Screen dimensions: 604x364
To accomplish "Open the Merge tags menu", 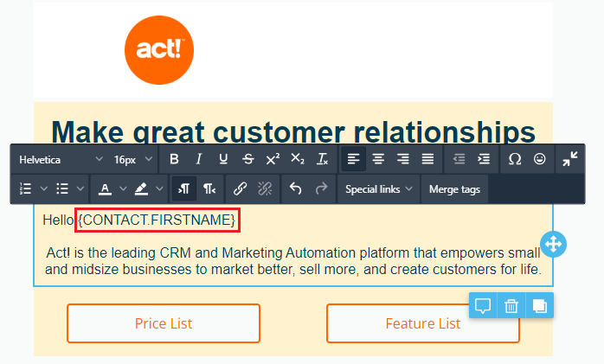I will point(454,189).
